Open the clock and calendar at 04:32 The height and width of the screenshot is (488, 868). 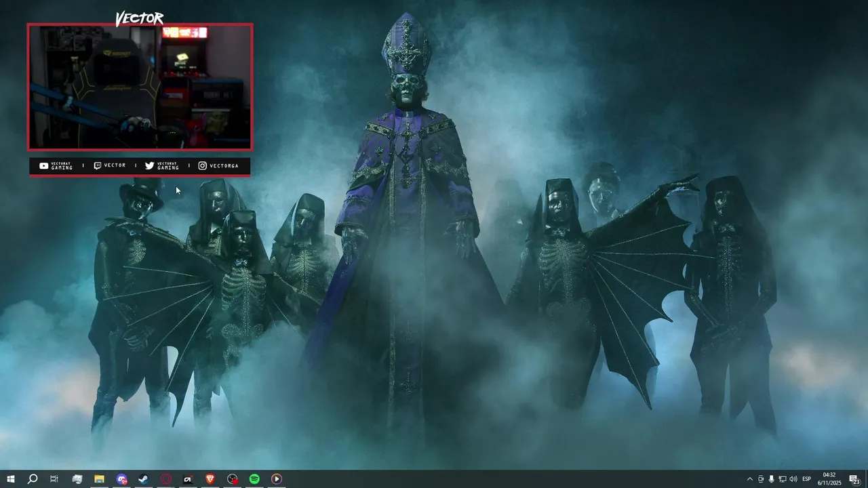coord(829,479)
